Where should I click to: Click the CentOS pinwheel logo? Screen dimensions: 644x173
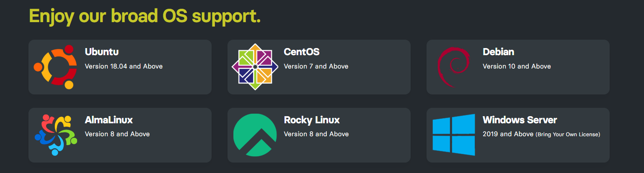pos(255,67)
